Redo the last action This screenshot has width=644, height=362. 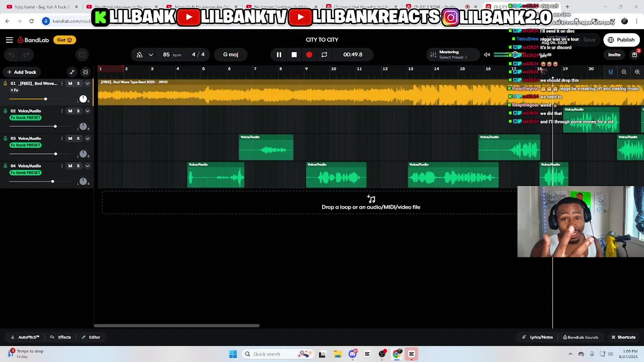(x=27, y=55)
